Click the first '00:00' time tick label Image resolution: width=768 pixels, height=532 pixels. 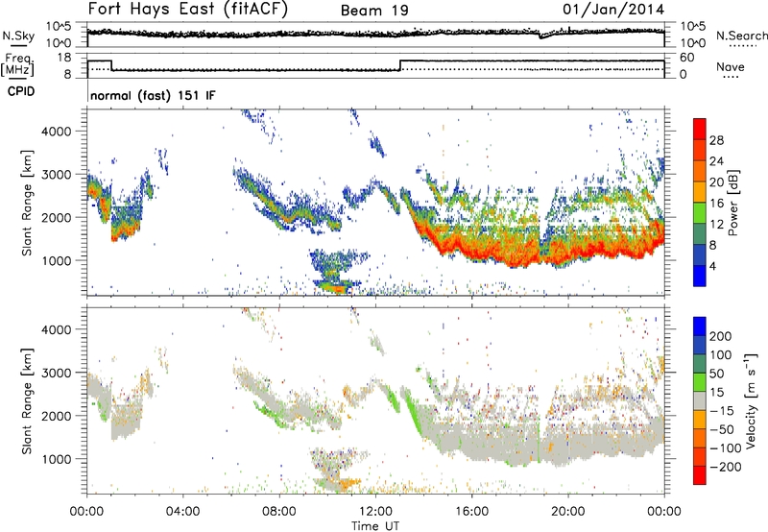[x=86, y=512]
